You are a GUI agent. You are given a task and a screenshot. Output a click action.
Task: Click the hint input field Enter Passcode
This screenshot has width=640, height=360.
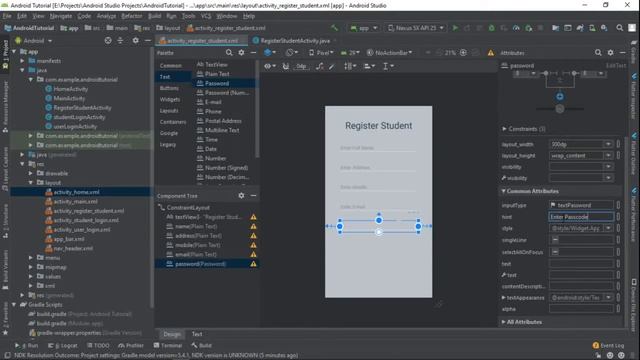click(581, 217)
